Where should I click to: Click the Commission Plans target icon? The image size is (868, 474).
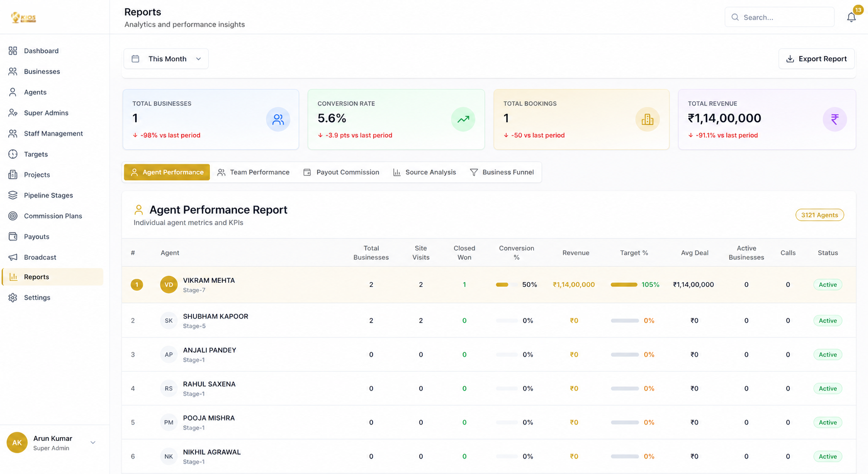point(13,216)
